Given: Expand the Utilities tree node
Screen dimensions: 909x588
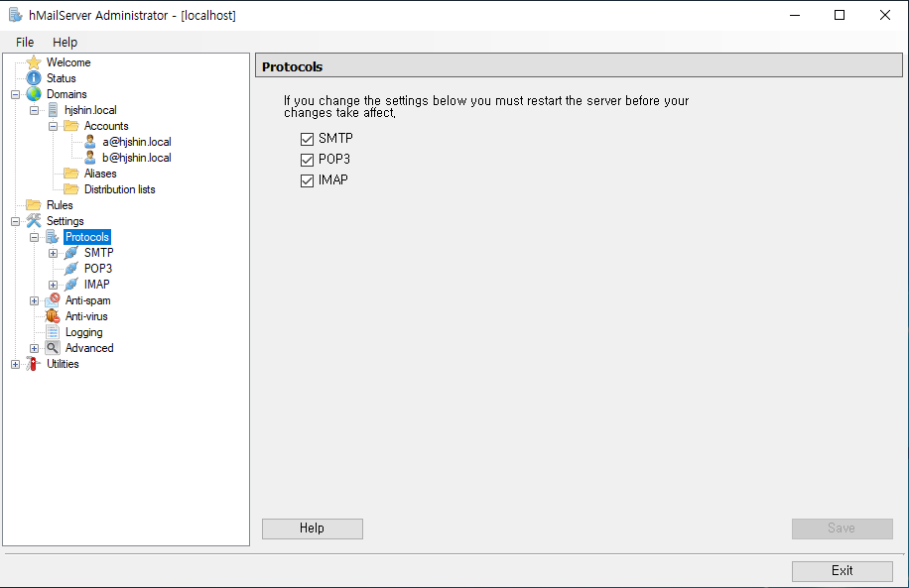Looking at the screenshot, I should (x=16, y=364).
